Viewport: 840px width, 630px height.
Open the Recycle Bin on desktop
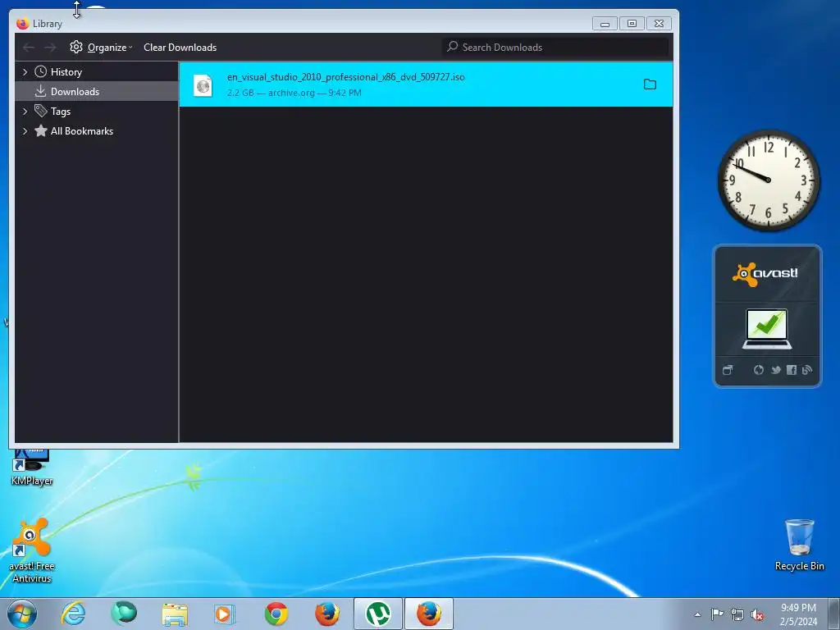pos(799,545)
